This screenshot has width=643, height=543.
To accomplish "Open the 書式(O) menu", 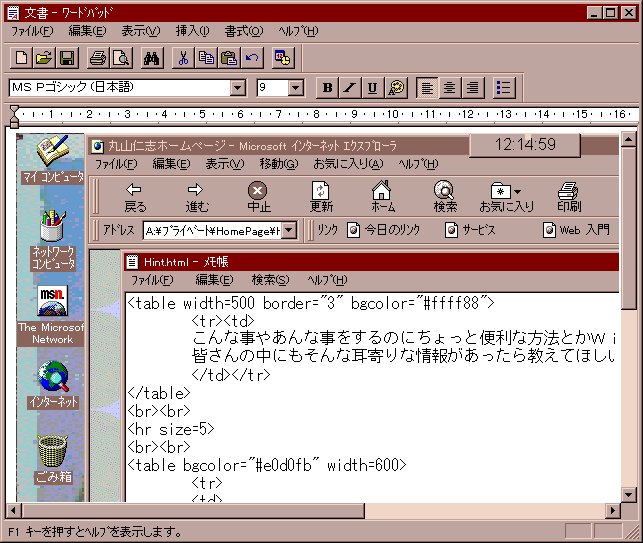I will click(x=244, y=31).
